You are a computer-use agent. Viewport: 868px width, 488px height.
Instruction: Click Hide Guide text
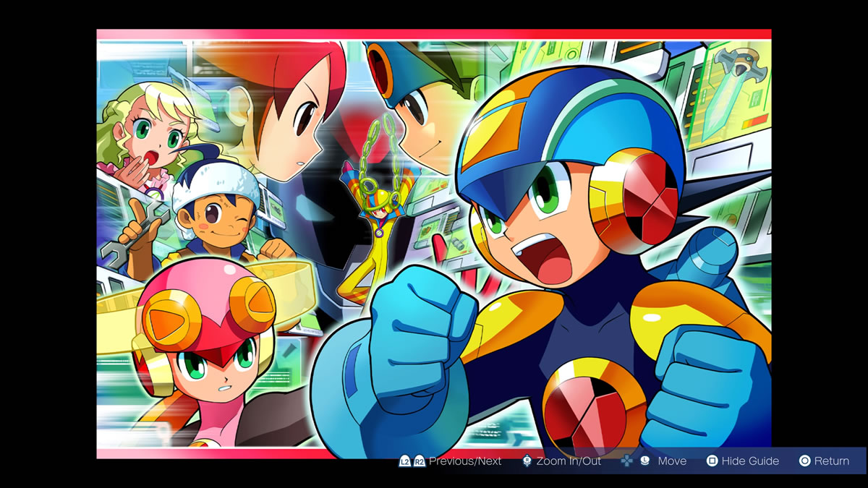point(751,461)
